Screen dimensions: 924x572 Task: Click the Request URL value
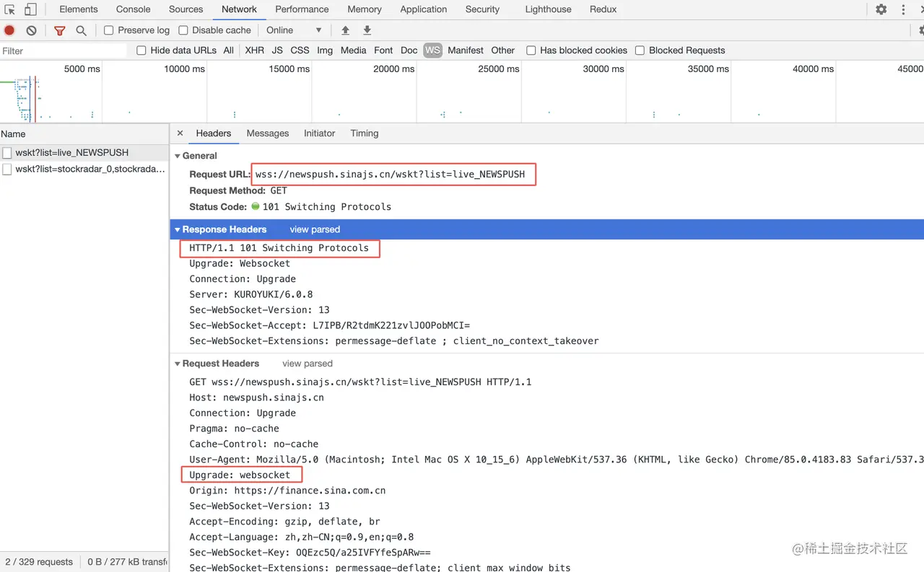coord(390,175)
